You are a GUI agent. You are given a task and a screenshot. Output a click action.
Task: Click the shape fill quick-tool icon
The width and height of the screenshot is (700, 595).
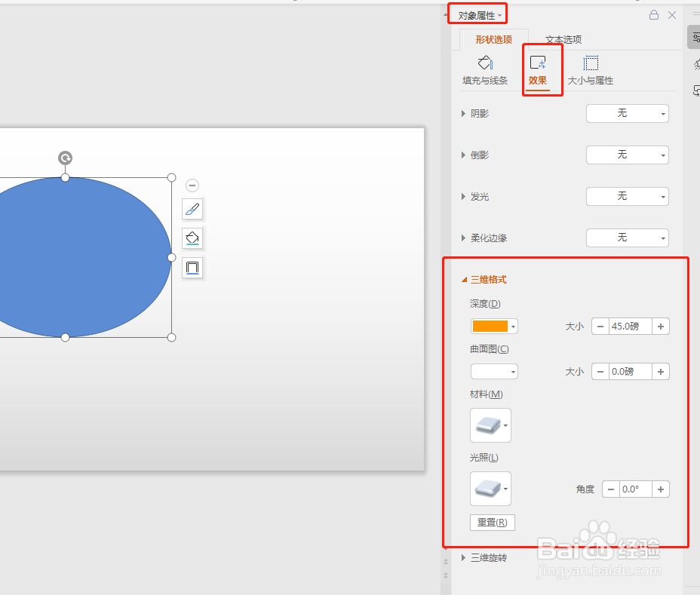point(192,238)
